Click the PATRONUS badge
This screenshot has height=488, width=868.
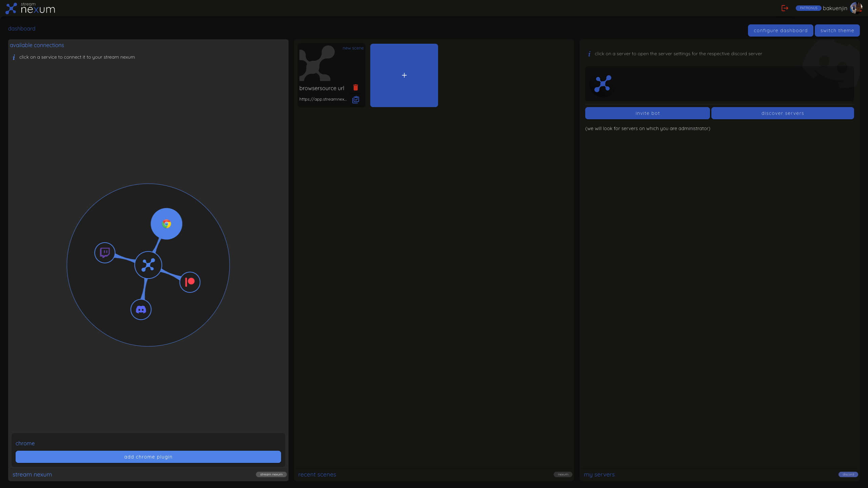[808, 8]
